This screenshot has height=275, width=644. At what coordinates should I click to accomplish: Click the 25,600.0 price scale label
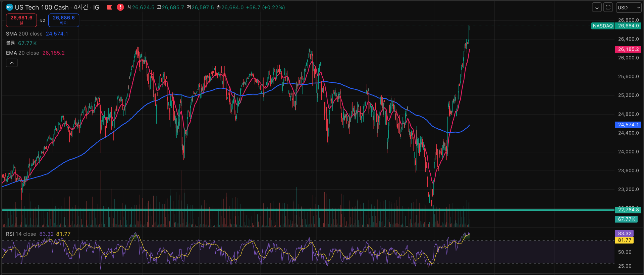(x=629, y=76)
